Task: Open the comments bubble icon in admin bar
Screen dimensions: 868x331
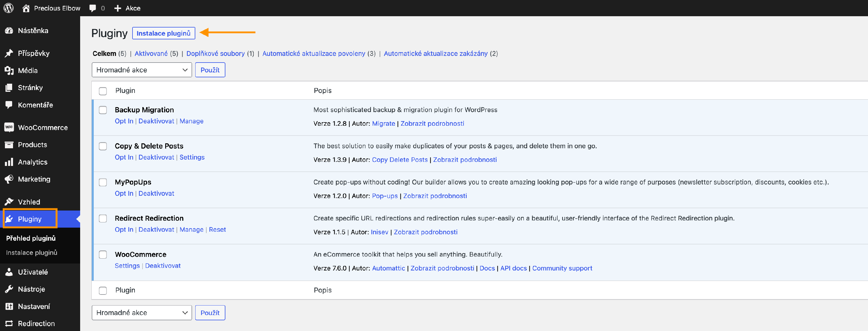Action: point(93,8)
